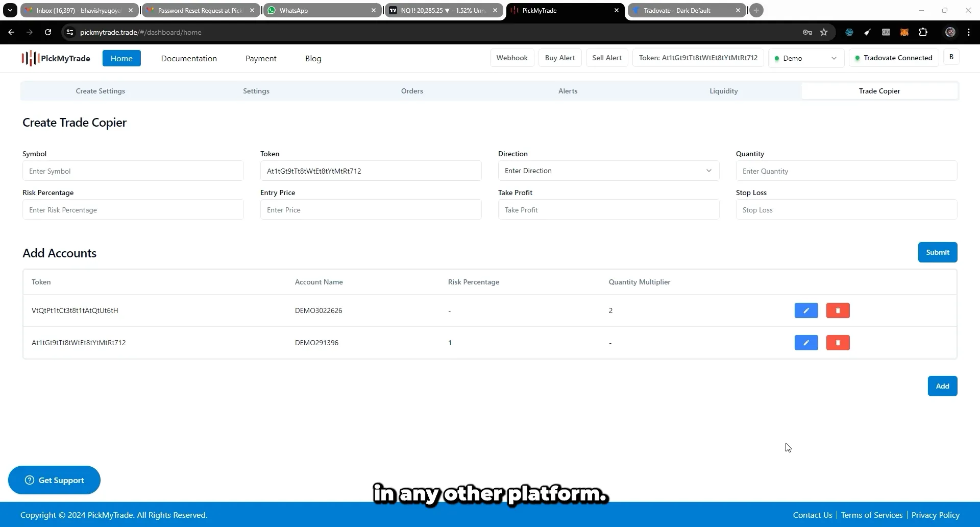Open Privacy Policy link
The width and height of the screenshot is (980, 527).
pos(936,515)
